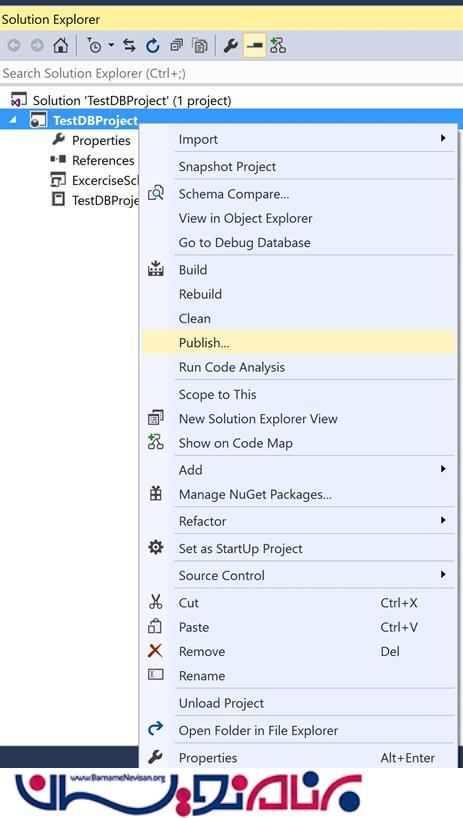
Task: Expand the Import submenu arrow
Action: (443, 138)
